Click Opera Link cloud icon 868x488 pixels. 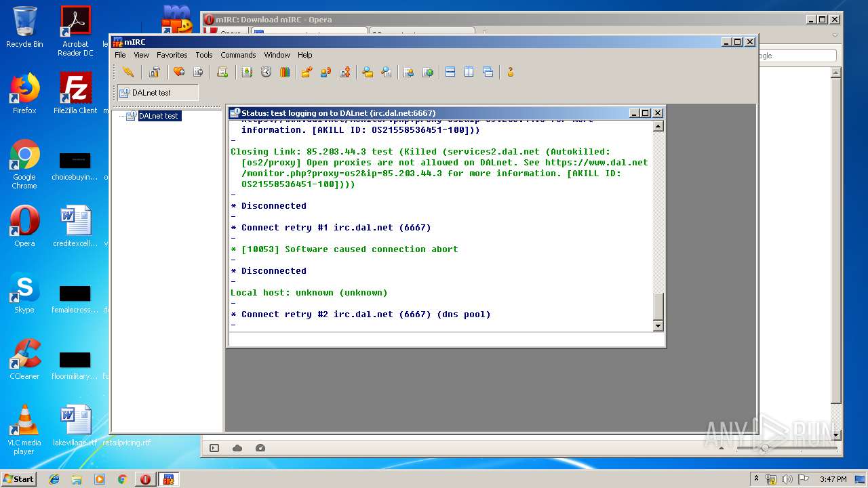pyautogui.click(x=237, y=448)
